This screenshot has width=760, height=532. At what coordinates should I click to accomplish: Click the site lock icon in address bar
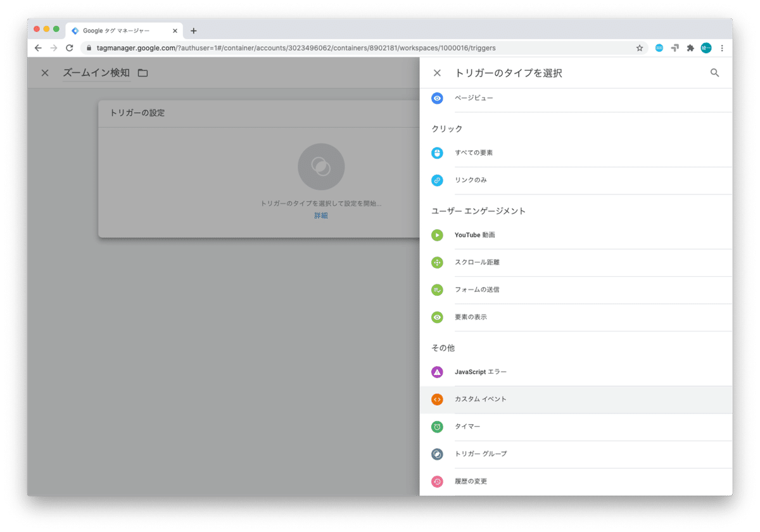pos(89,48)
